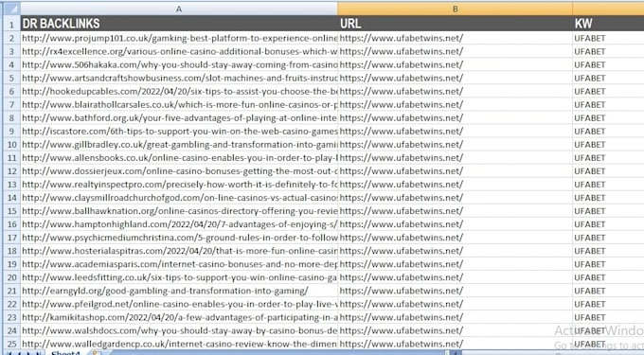This screenshot has height=355, width=644.
Task: Select the walledgardencp.co.uk backlink cell
Action: point(179,344)
